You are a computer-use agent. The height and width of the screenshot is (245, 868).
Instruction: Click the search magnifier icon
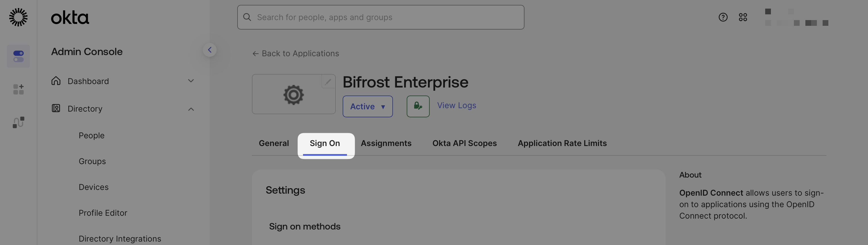(247, 17)
